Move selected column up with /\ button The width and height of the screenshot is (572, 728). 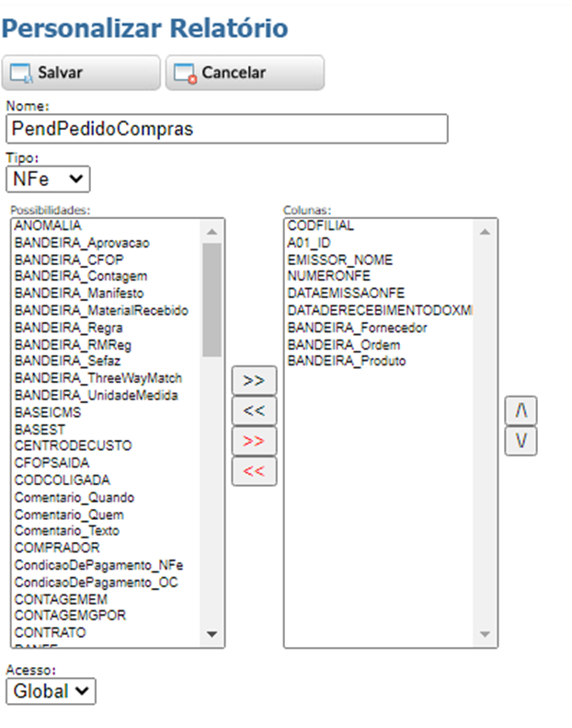[x=521, y=410]
